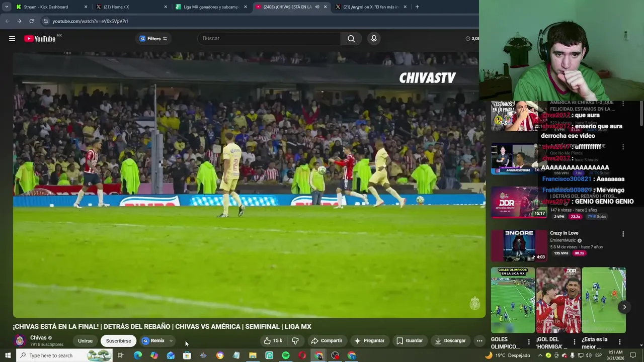
Task: Open more actions three-dot menu under video
Action: point(479,341)
